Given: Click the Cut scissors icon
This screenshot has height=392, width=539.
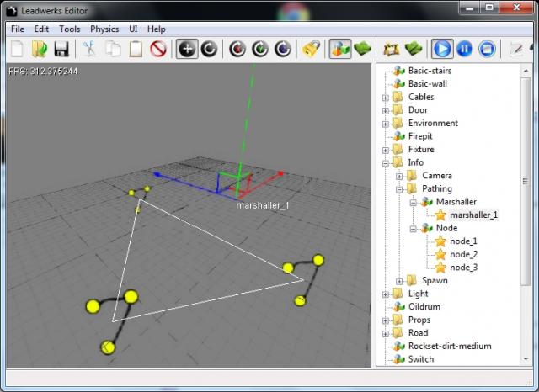Looking at the screenshot, I should 89,49.
